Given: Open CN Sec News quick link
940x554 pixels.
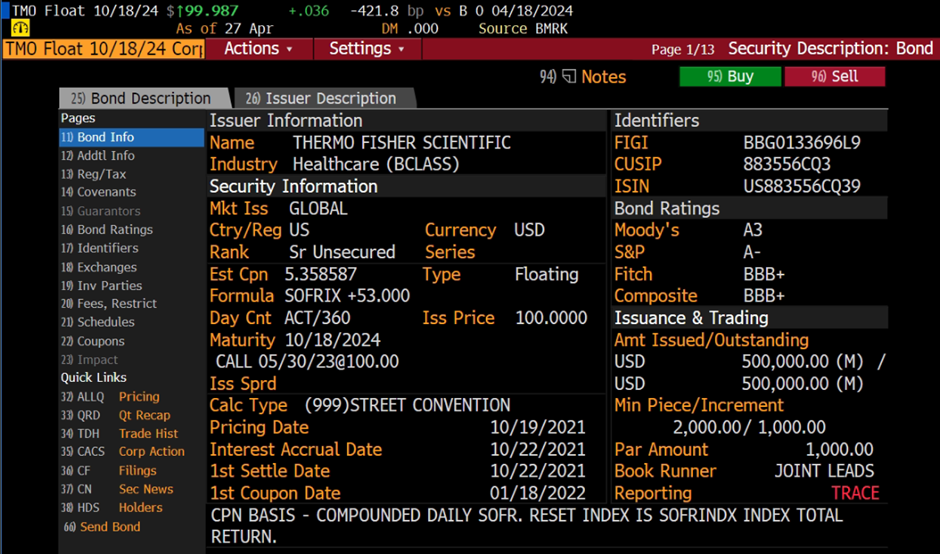Looking at the screenshot, I should (117, 489).
